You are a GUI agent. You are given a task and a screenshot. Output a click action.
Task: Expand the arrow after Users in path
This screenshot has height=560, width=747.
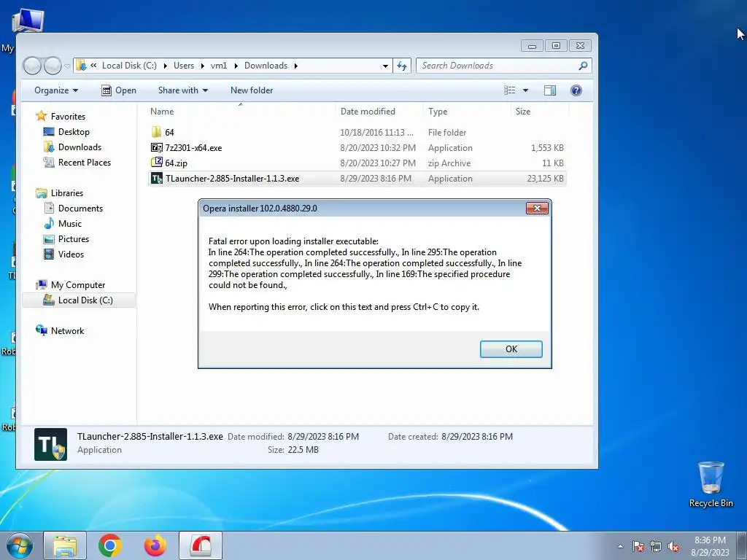pos(203,66)
